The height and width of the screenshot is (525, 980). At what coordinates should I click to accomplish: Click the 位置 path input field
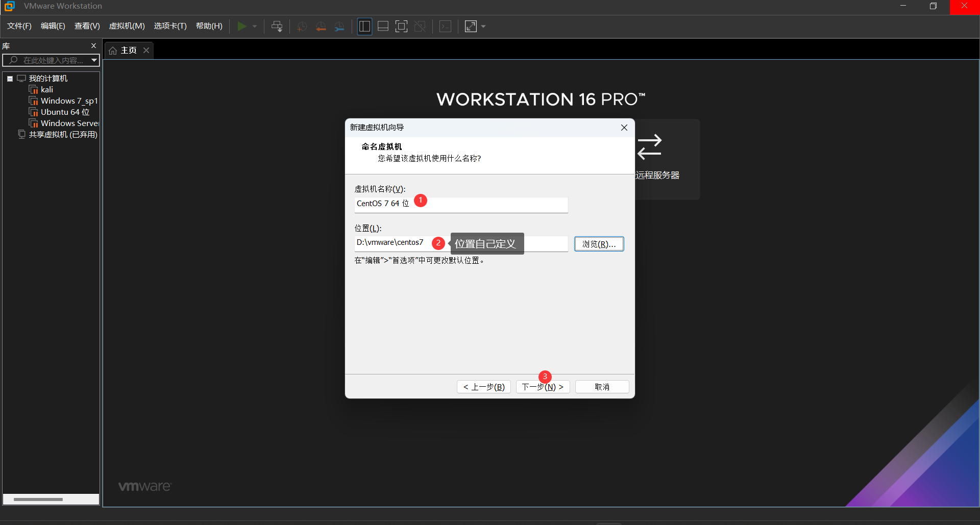tap(461, 243)
